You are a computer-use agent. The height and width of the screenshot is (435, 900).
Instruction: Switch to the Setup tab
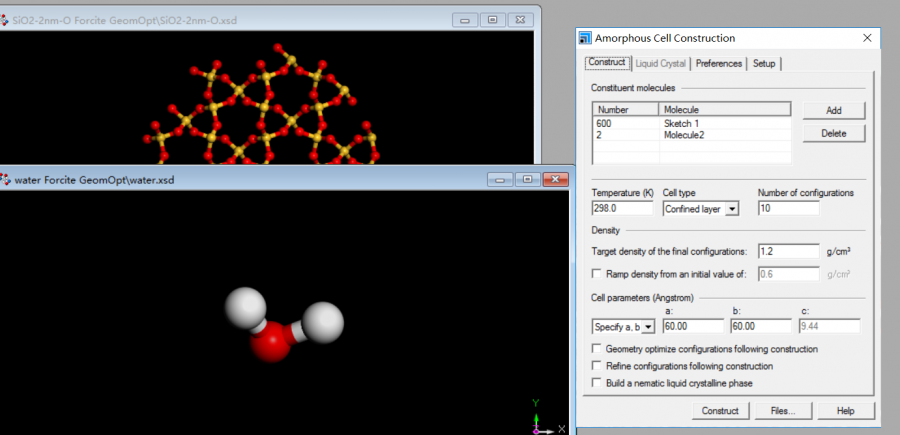pos(764,64)
